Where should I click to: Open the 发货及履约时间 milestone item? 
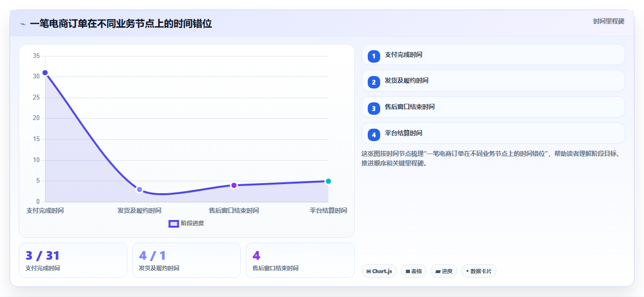[493, 80]
